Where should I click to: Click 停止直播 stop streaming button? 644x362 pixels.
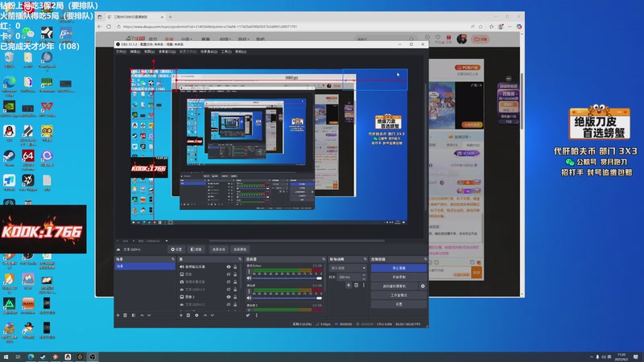[x=398, y=268]
